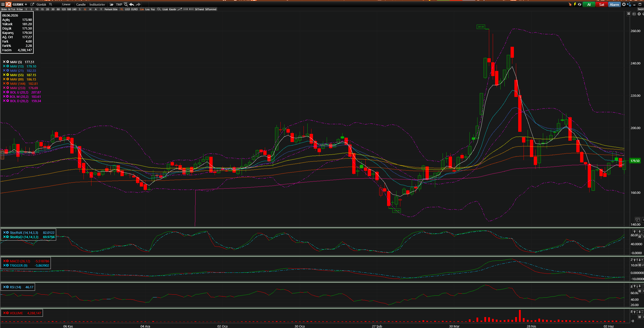Click the chart search magnifier icon
The image size is (644, 328).
[x=126, y=4]
